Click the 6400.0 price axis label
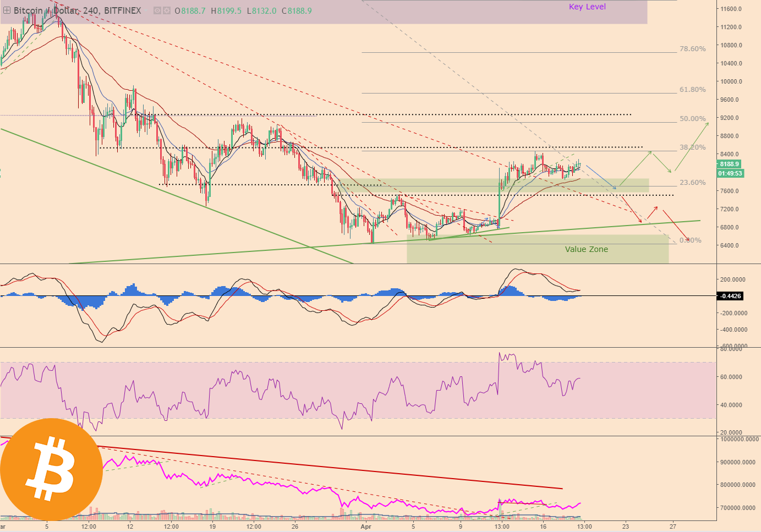761x532 pixels. point(731,245)
